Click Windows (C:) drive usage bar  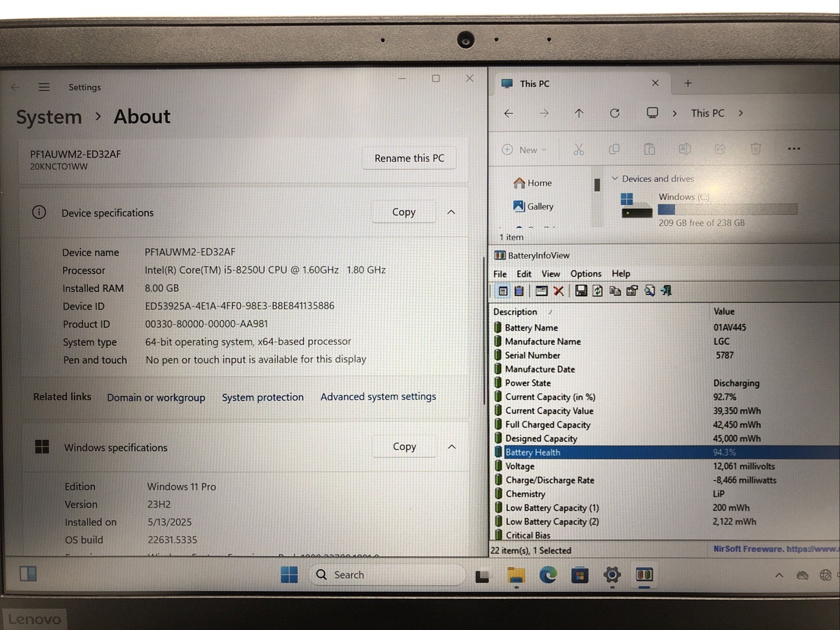pyautogui.click(x=728, y=210)
